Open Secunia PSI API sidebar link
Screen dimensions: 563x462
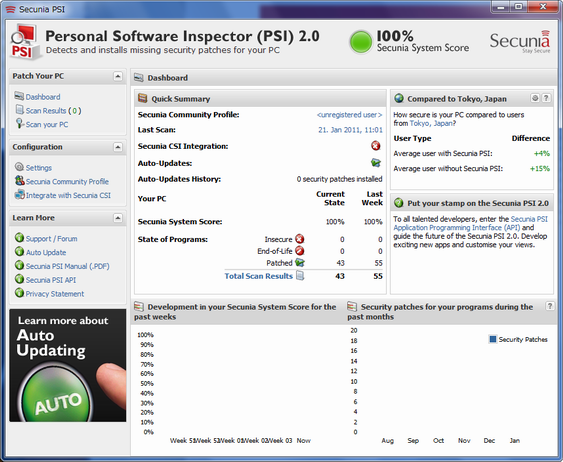[x=51, y=280]
